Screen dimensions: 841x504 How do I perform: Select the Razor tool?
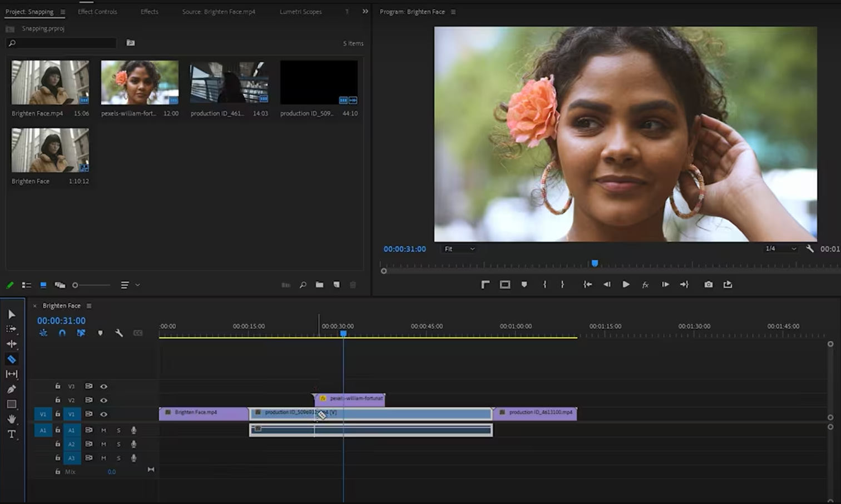pos(12,359)
